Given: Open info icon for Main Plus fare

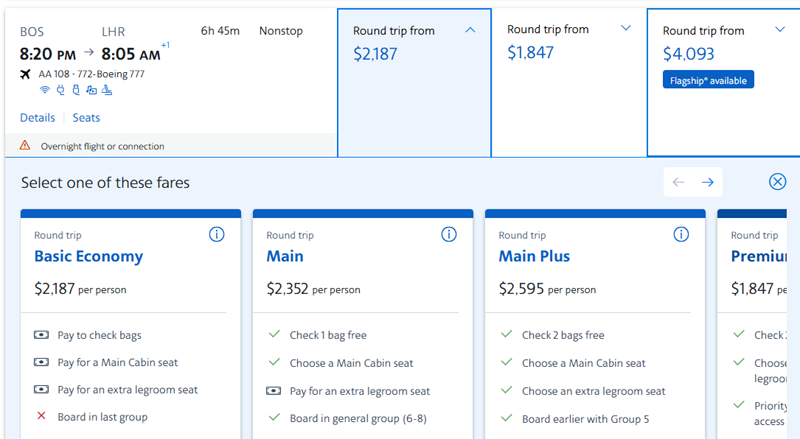Looking at the screenshot, I should (x=681, y=234).
